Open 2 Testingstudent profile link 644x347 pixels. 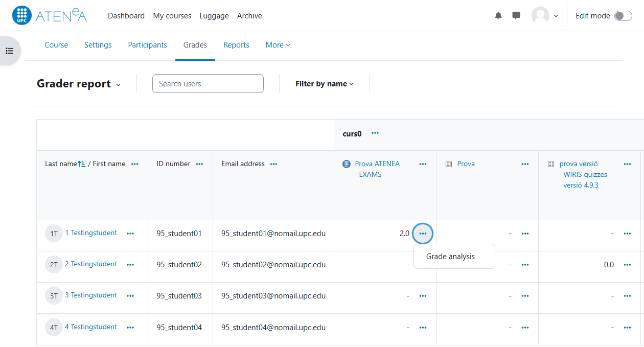91,264
